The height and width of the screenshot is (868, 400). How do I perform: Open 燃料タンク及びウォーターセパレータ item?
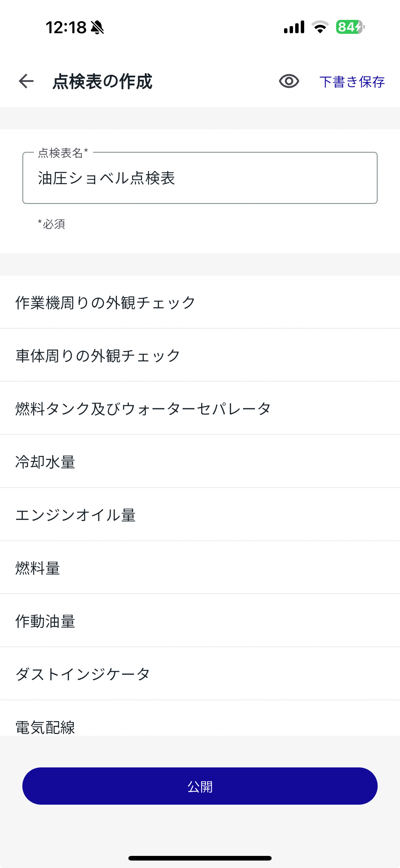pyautogui.click(x=200, y=409)
